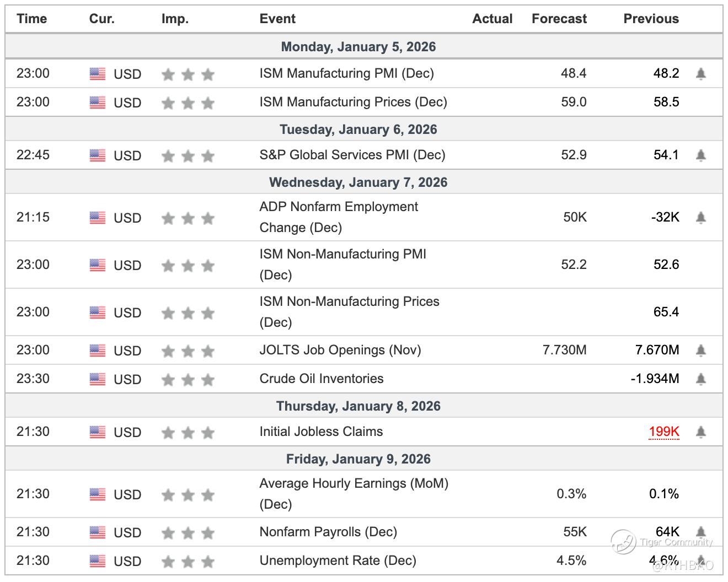Click the Forecast column header

point(559,19)
